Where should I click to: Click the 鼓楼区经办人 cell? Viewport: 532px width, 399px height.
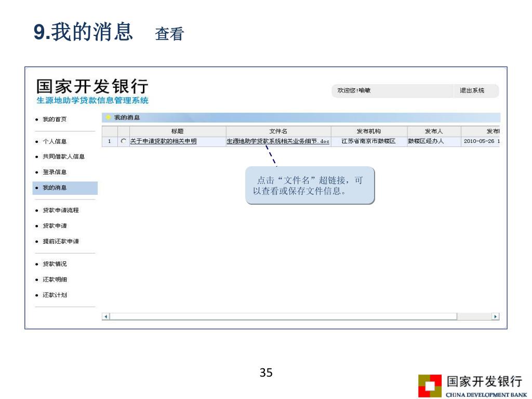tap(434, 141)
